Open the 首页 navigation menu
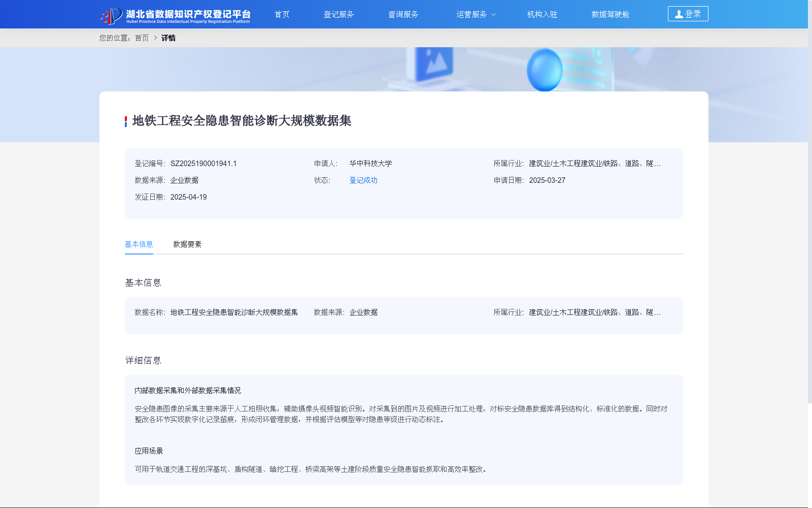This screenshot has height=508, width=812. 282,14
